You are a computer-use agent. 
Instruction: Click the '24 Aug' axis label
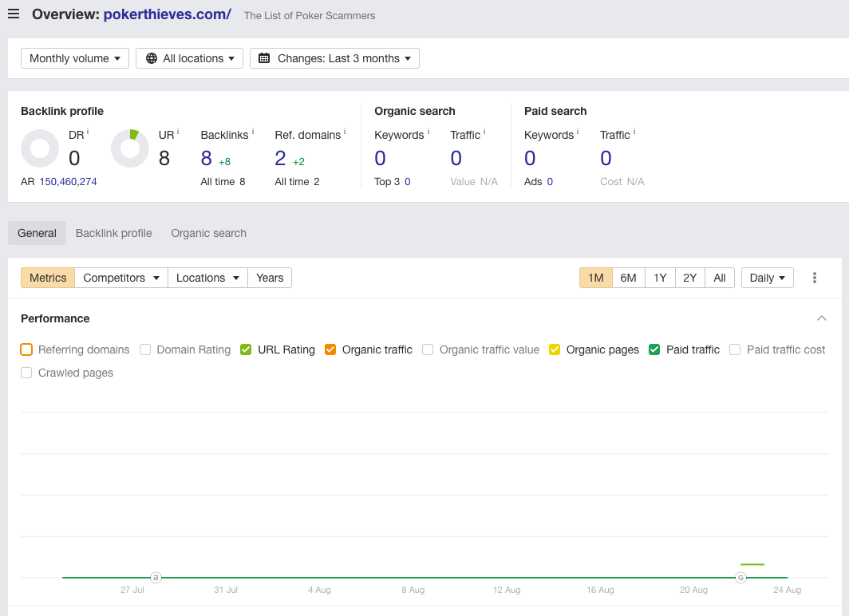(x=788, y=590)
